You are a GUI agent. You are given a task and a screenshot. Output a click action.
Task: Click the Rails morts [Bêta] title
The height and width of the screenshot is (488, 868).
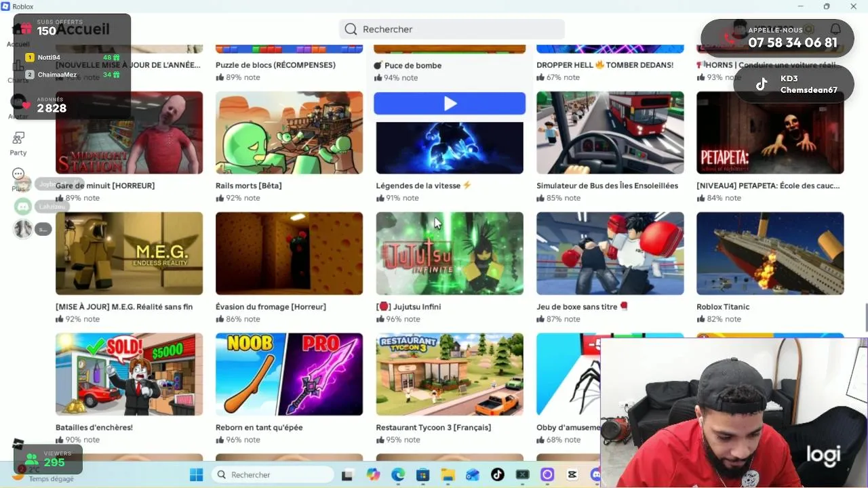click(249, 186)
